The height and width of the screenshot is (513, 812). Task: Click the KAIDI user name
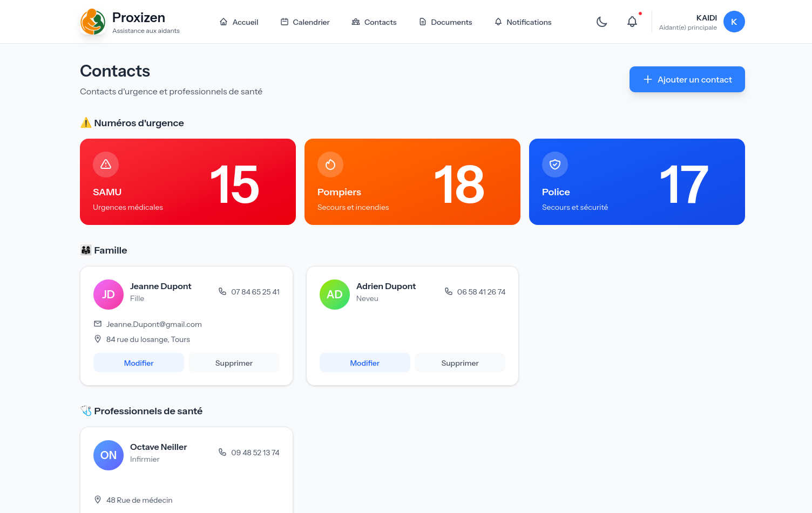point(707,18)
